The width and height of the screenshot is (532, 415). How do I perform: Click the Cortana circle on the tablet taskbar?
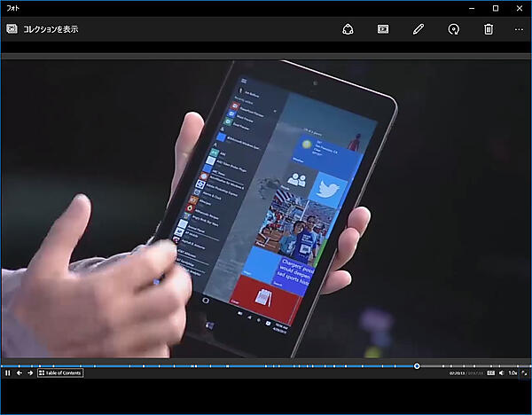[206, 301]
